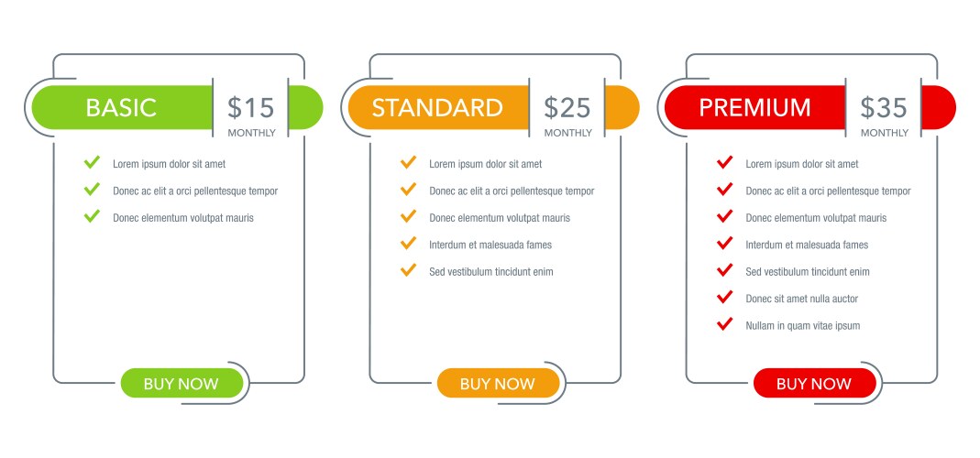
Task: Click red checkmark beside Interdum et malesuada
Action: click(x=724, y=244)
